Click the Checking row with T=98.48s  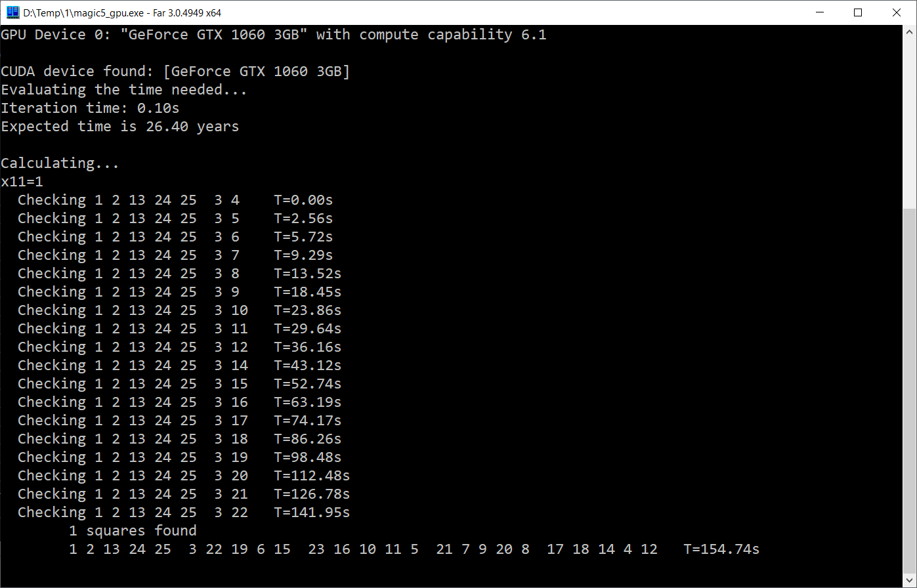(180, 457)
